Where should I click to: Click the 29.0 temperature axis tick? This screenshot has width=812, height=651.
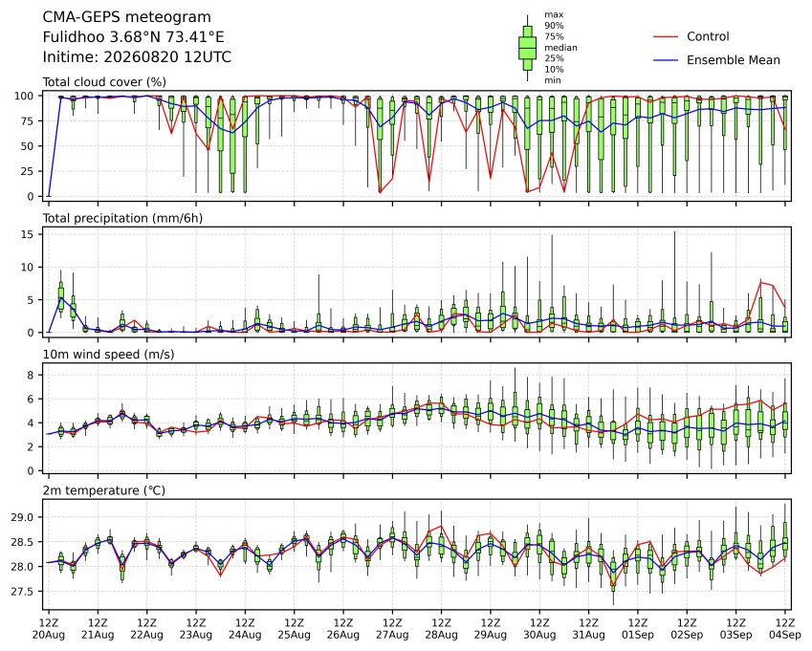coord(22,517)
